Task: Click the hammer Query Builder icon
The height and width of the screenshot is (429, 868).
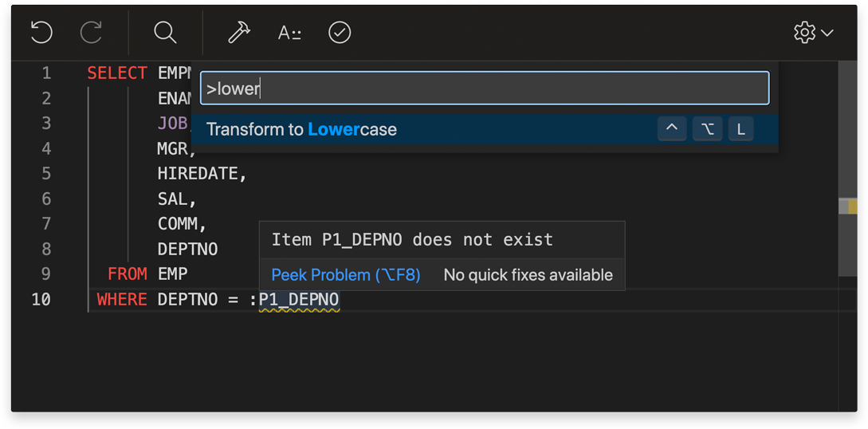Action: click(x=238, y=33)
